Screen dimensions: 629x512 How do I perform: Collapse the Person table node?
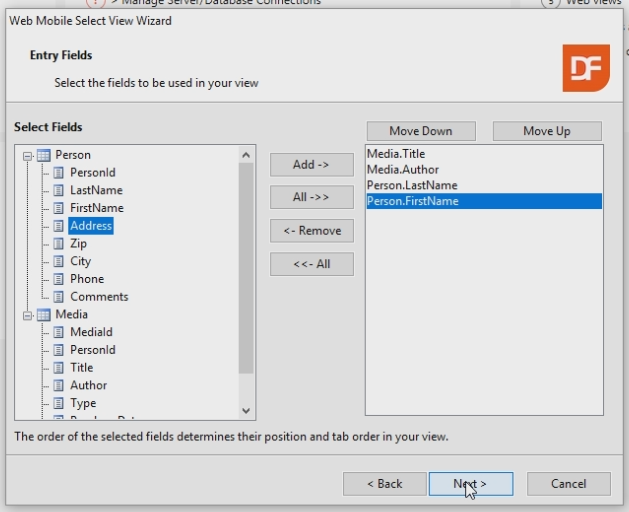point(27,155)
